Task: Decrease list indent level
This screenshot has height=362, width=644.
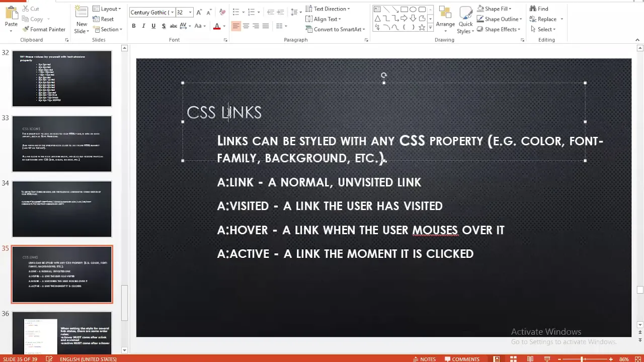Action: pos(271,12)
